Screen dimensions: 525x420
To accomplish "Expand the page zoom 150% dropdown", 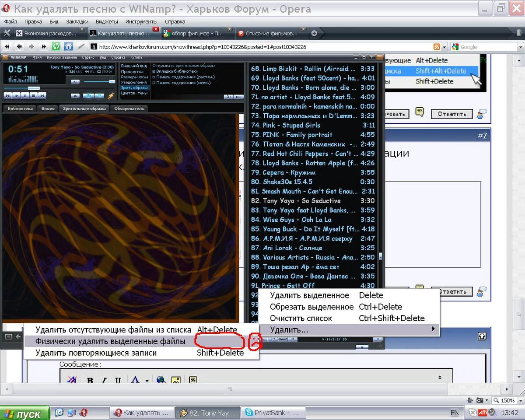I will click(x=520, y=400).
